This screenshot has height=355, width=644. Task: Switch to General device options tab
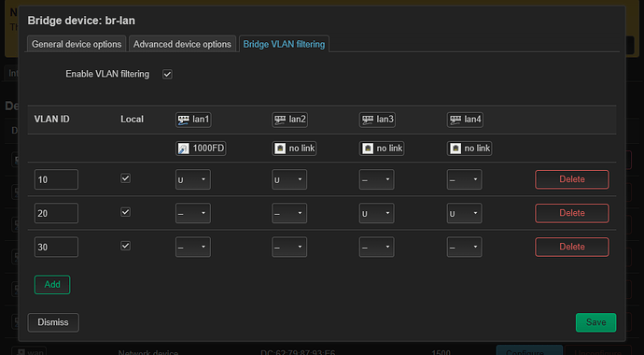77,44
